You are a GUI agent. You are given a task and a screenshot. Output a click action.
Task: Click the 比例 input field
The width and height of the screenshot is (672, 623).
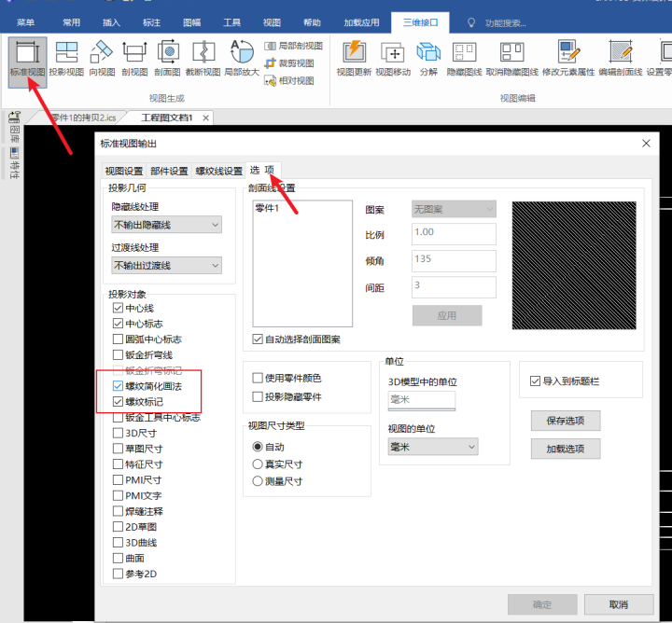(454, 234)
